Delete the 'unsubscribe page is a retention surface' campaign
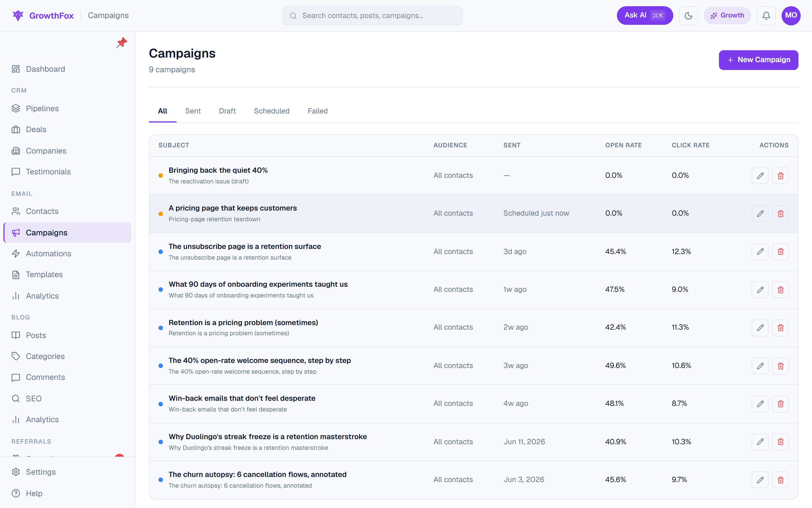The width and height of the screenshot is (812, 508). pos(780,251)
